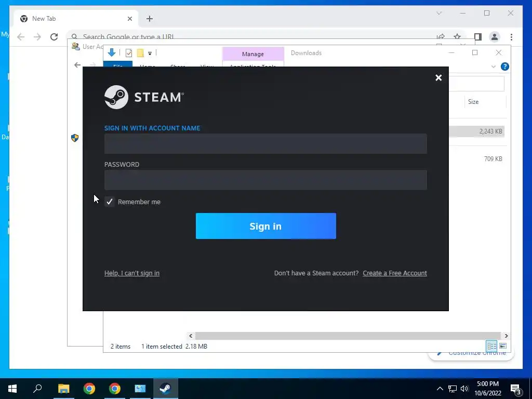Select the New Tab in Chrome
The width and height of the screenshot is (532, 399).
(76, 19)
